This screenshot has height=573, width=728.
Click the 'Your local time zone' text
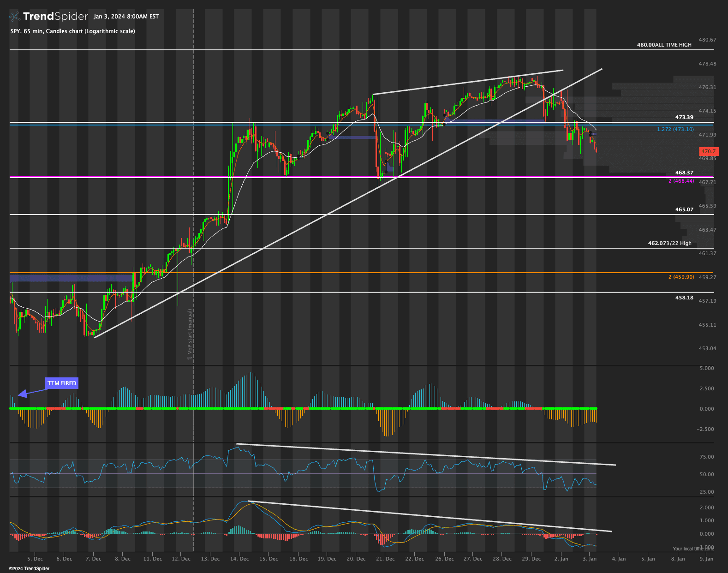693,549
